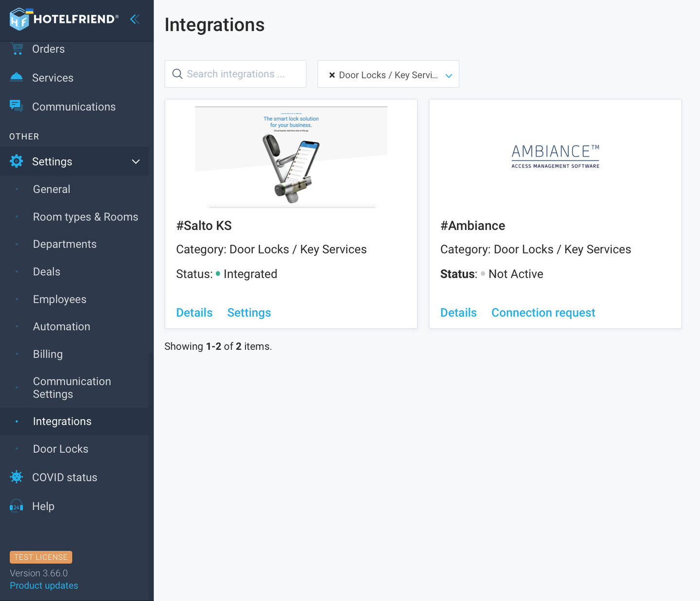The image size is (700, 601).
Task: Open Communication Settings page
Action: pyautogui.click(x=72, y=388)
